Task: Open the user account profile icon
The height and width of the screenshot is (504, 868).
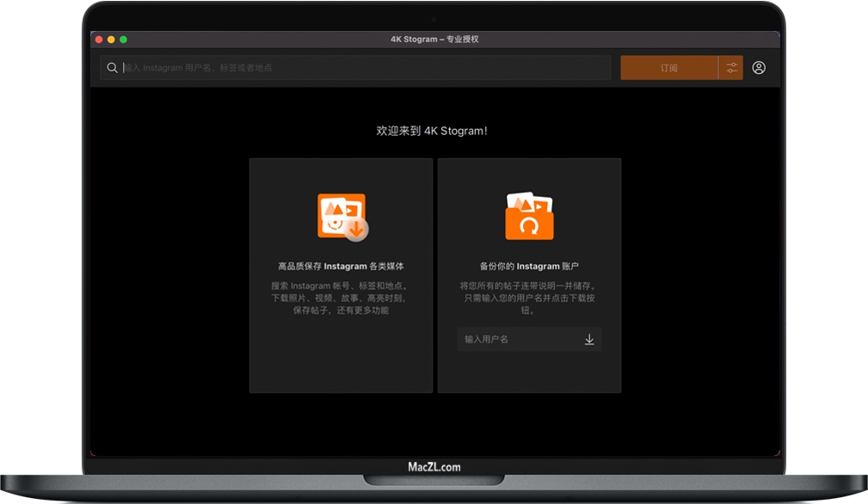Action: pyautogui.click(x=759, y=68)
